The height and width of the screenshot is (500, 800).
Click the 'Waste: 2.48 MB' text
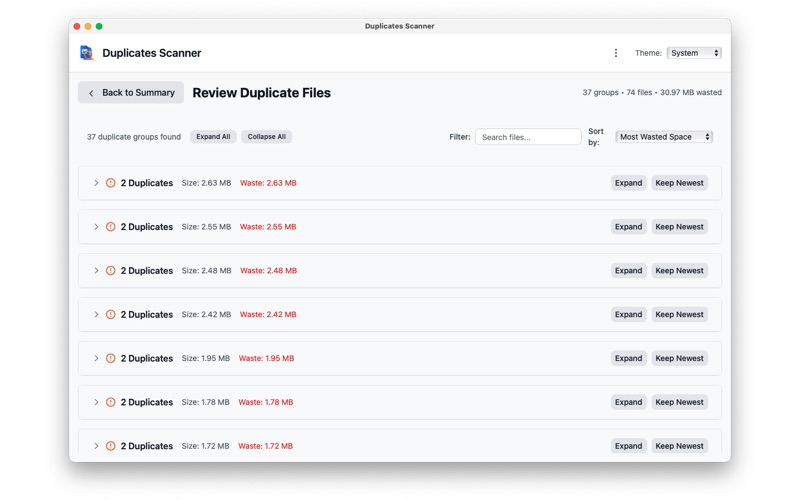[268, 270]
